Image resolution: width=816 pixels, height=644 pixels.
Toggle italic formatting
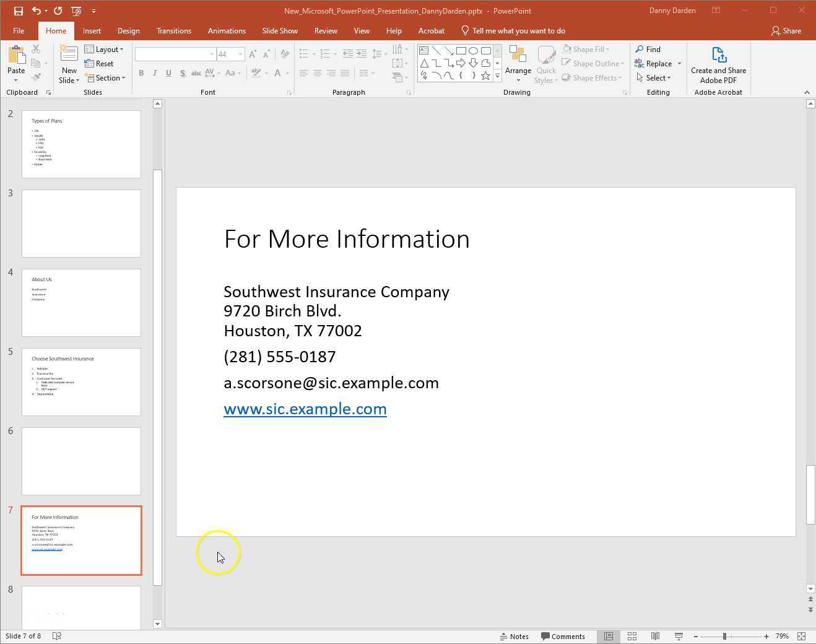[x=154, y=73]
